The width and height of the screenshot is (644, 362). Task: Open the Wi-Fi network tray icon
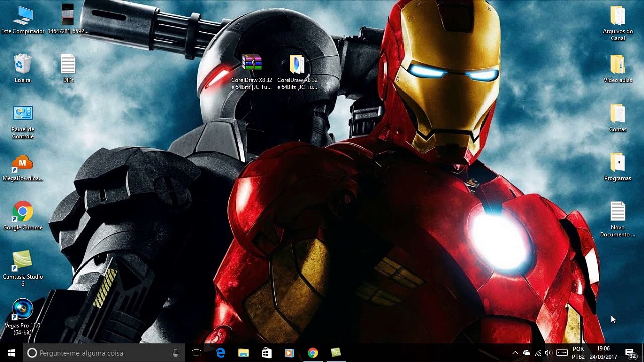538,353
